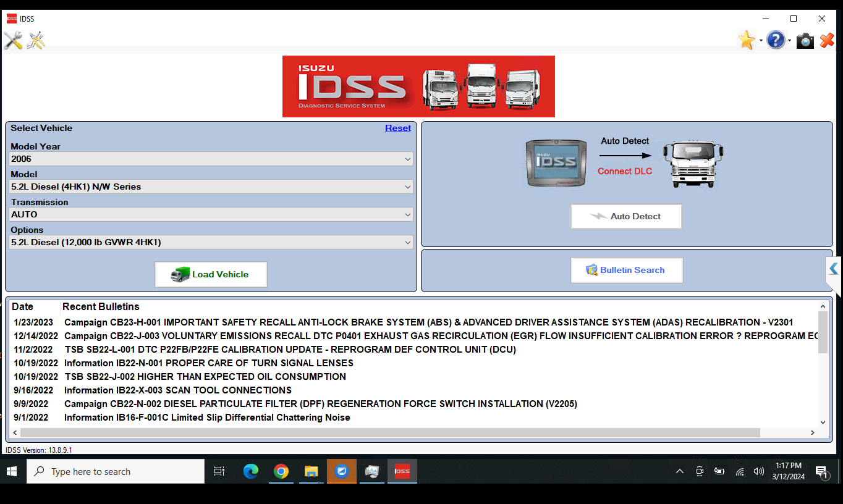The width and height of the screenshot is (843, 504).
Task: Click the Reset link in Select Vehicle
Action: (x=398, y=128)
